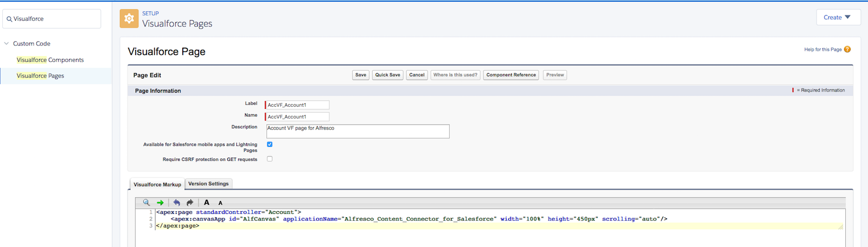Decrease editor font size with small A
The width and height of the screenshot is (868, 247).
pyautogui.click(x=220, y=203)
